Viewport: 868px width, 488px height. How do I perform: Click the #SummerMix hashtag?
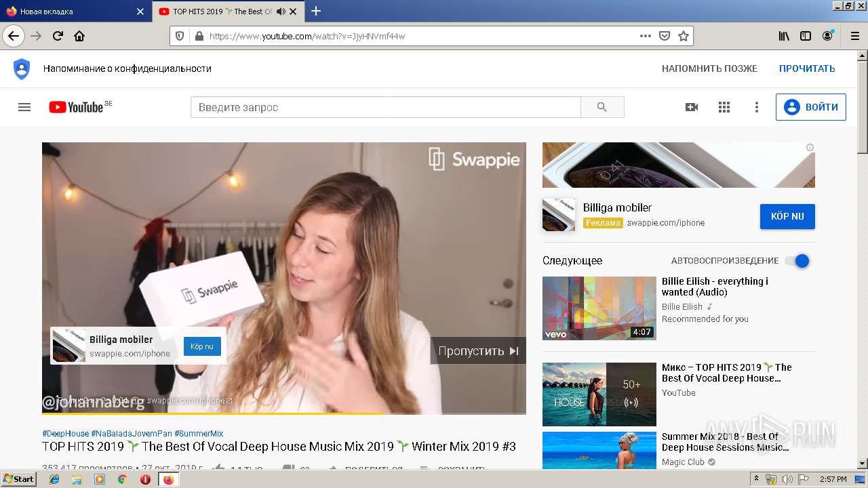pos(199,434)
